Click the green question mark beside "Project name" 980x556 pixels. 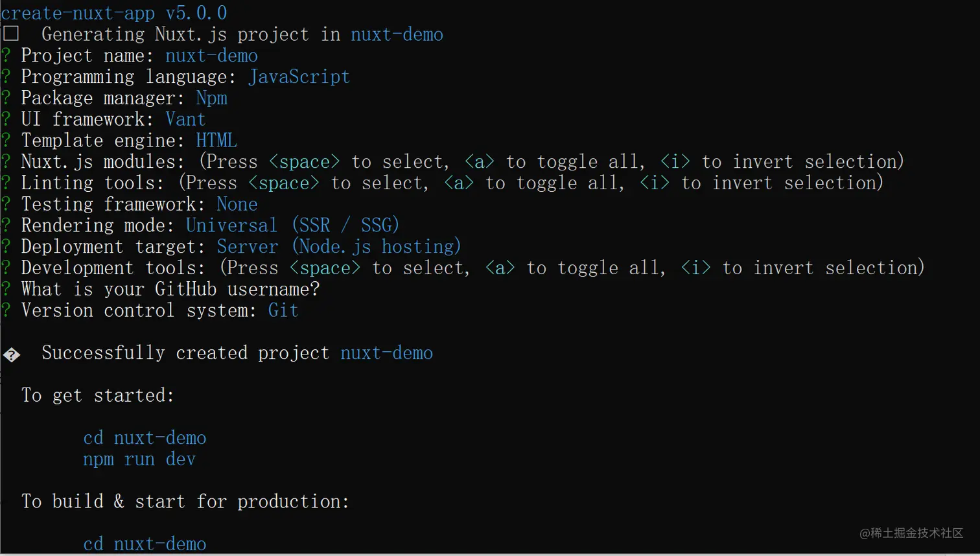(6, 56)
